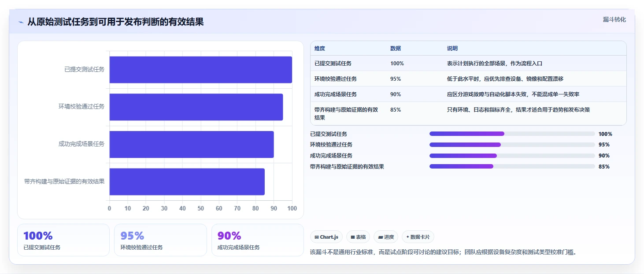644x274 pixels.
Task: Click the description starting 应区分游戏故障
Action: coord(513,94)
